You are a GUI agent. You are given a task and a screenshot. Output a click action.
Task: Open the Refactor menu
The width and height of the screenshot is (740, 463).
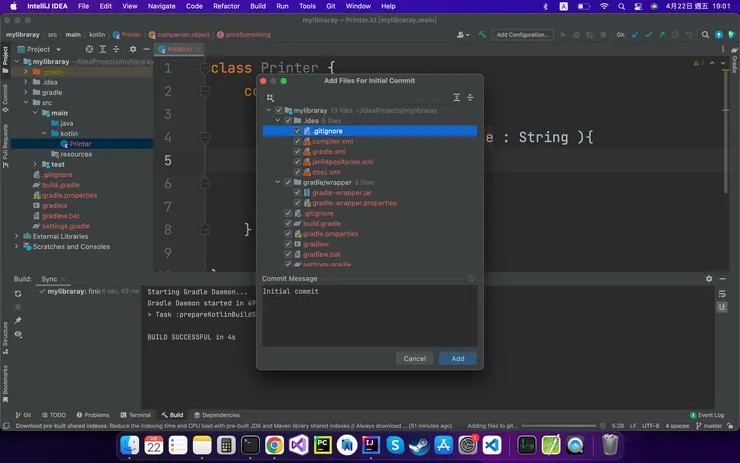[x=226, y=6]
